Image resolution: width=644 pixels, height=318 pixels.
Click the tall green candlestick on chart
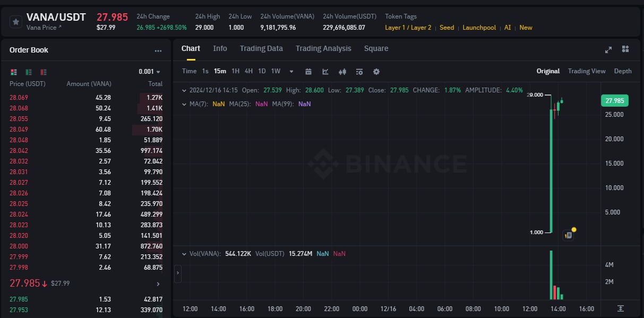(551, 171)
